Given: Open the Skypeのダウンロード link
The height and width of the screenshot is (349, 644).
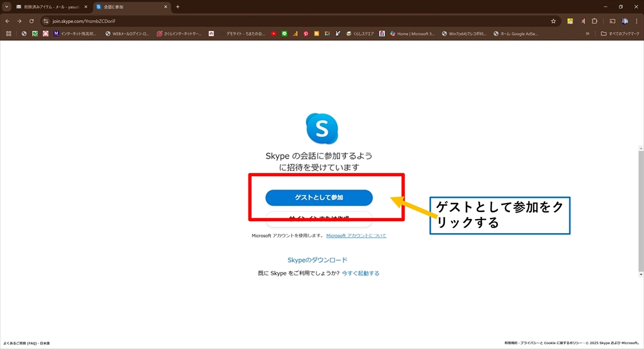Looking at the screenshot, I should tap(318, 260).
